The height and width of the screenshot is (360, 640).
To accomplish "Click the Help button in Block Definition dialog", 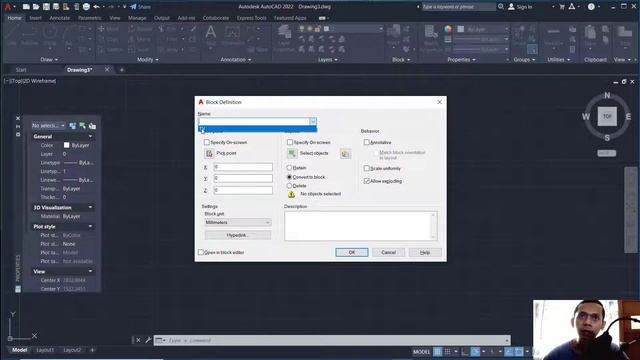I will click(425, 252).
